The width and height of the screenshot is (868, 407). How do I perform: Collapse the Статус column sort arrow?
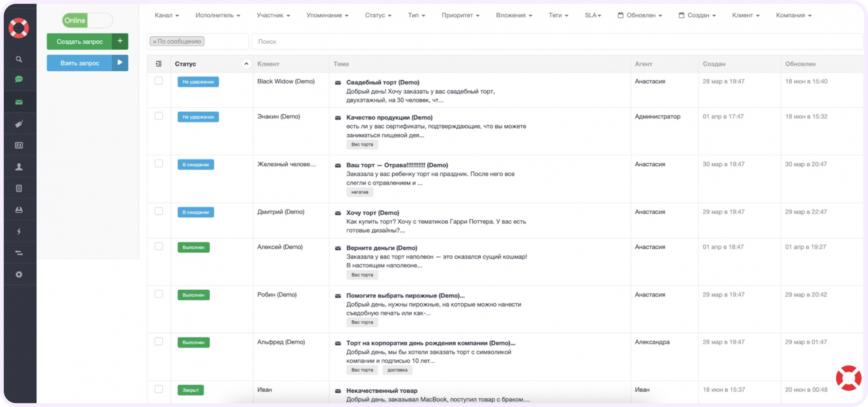(x=247, y=63)
